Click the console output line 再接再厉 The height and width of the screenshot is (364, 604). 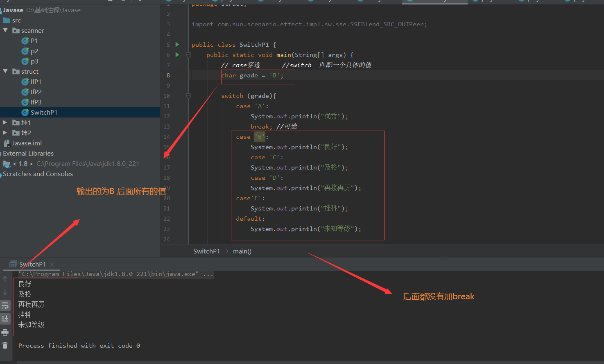click(32, 304)
